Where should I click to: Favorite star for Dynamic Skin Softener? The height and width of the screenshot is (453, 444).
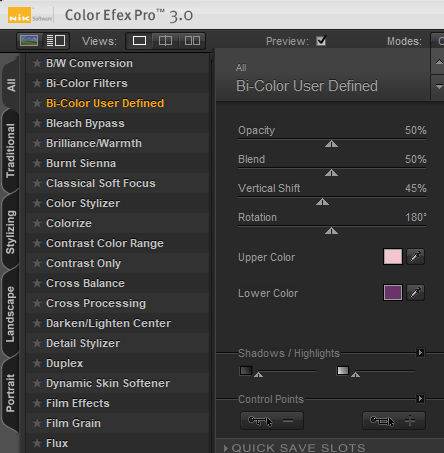(37, 383)
